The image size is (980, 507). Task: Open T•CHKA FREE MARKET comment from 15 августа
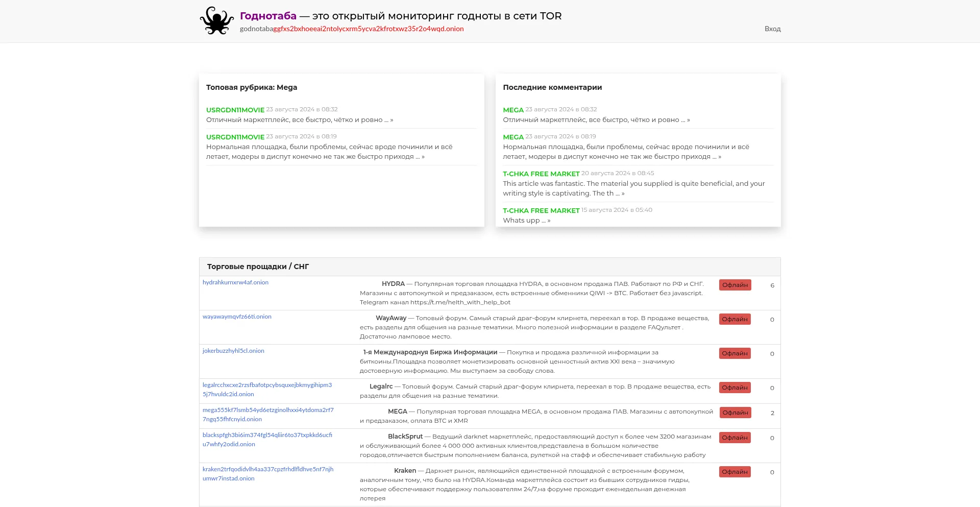(541, 210)
